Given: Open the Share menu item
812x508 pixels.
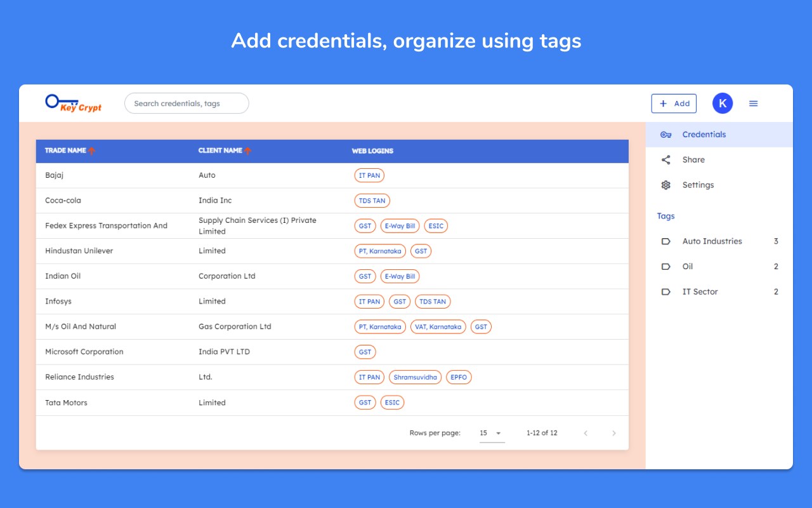Looking at the screenshot, I should [719, 160].
